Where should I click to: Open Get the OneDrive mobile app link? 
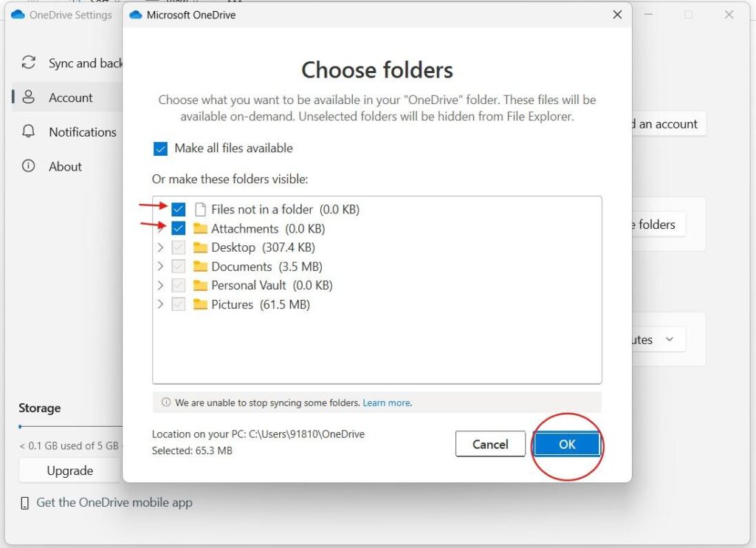[x=114, y=503]
